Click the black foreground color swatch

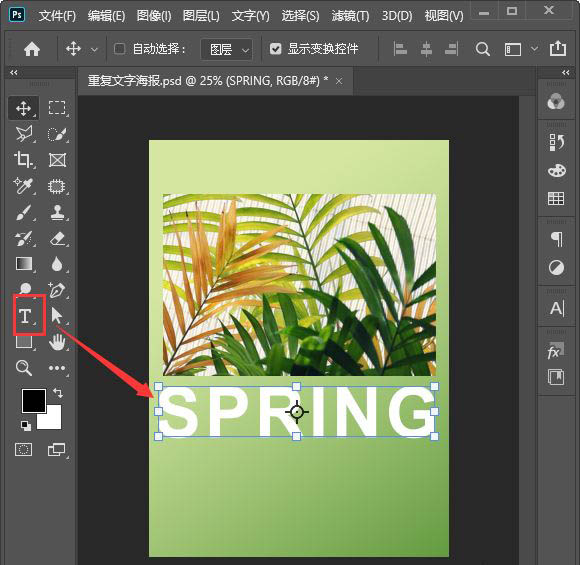coord(33,400)
